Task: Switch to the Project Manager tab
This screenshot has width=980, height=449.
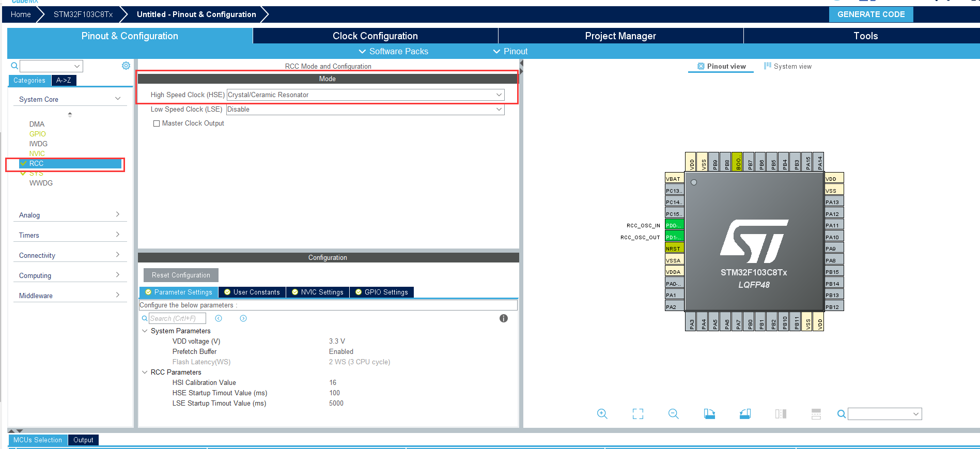Action: (x=620, y=36)
